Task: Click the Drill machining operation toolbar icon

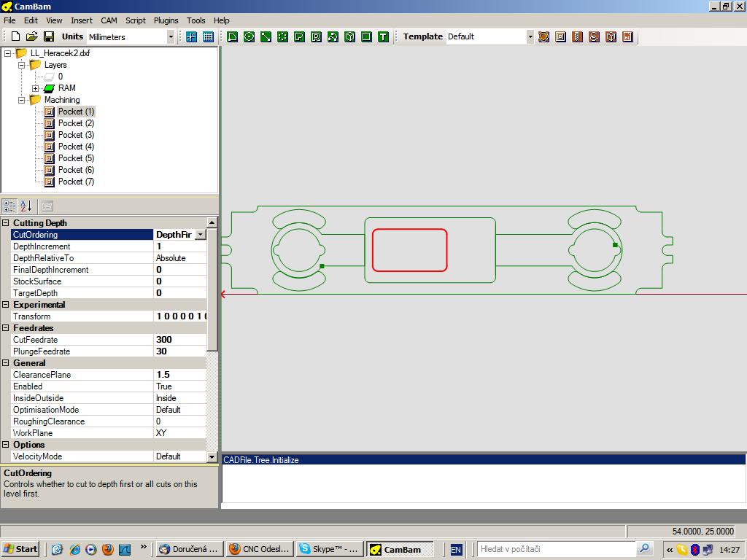Action: coord(577,36)
